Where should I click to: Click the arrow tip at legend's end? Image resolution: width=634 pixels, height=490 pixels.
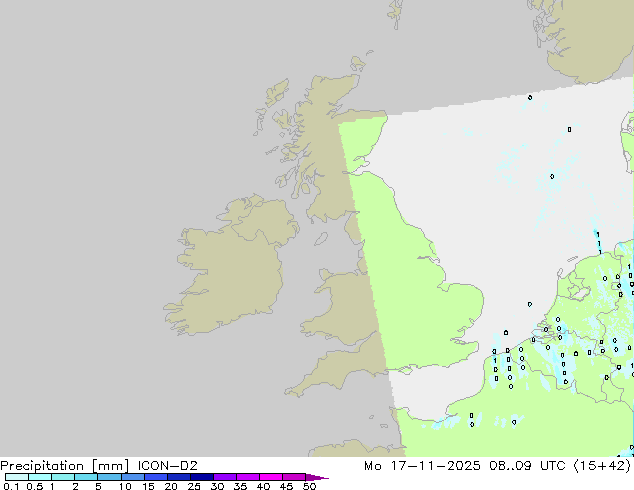pyautogui.click(x=323, y=478)
